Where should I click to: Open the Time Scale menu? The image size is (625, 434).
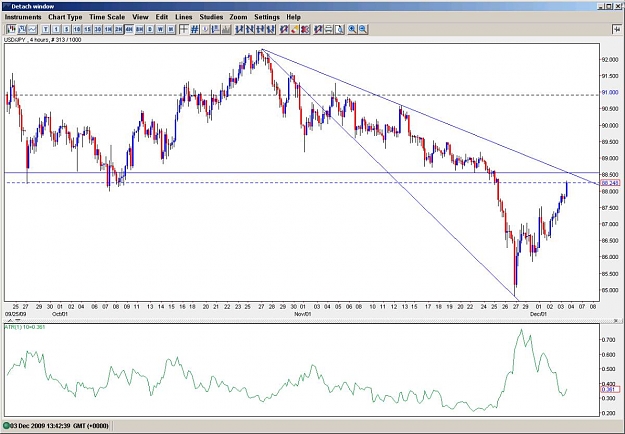[x=107, y=17]
